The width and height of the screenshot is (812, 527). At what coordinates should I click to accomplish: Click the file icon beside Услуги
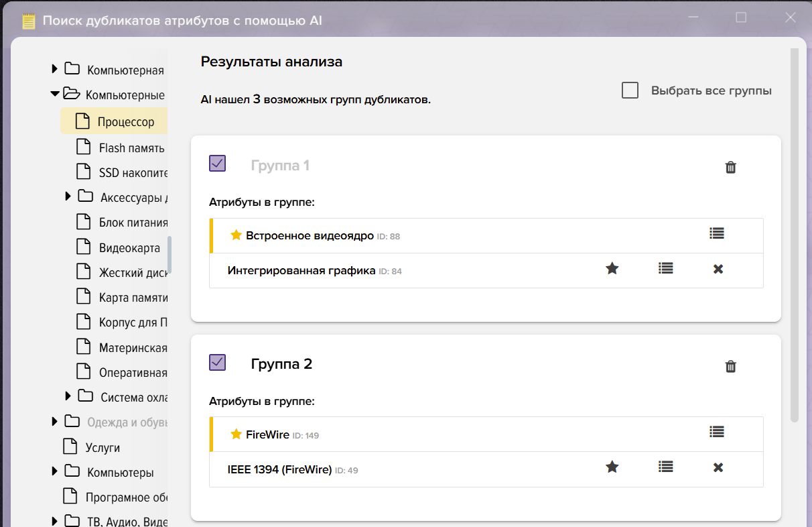pos(70,446)
